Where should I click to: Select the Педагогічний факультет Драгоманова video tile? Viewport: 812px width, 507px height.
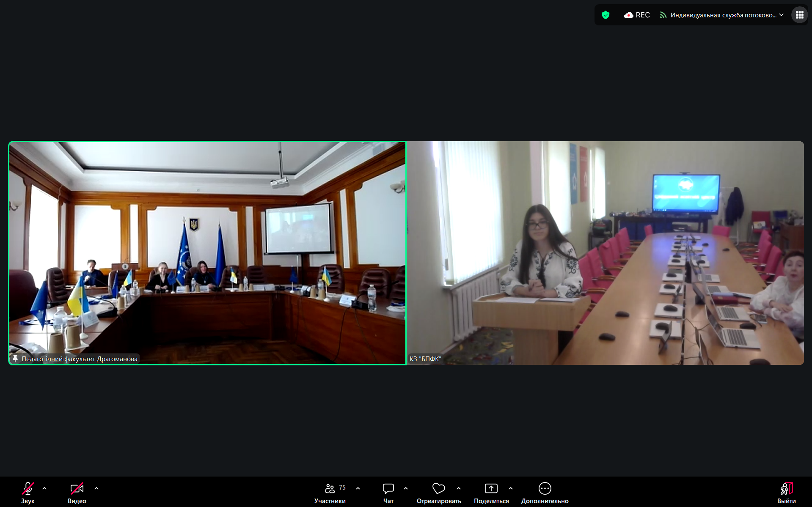pyautogui.click(x=207, y=253)
